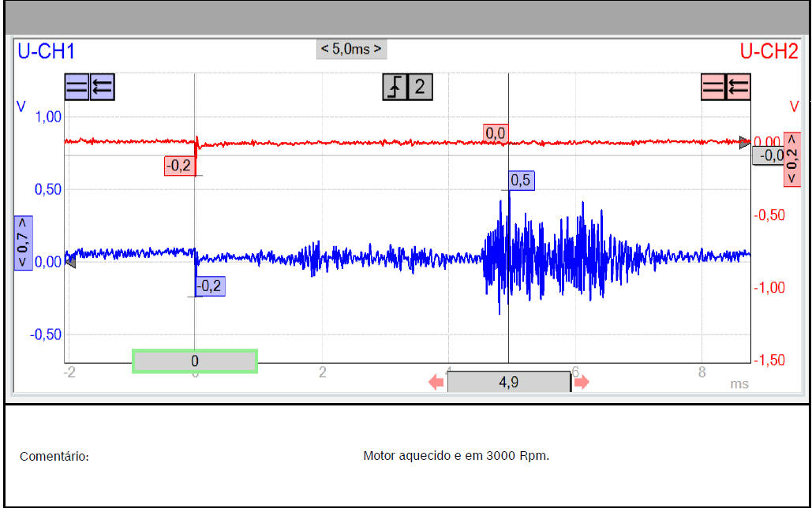The height and width of the screenshot is (508, 812).
Task: Click the red CH2 coupling lines icon
Action: (x=713, y=87)
